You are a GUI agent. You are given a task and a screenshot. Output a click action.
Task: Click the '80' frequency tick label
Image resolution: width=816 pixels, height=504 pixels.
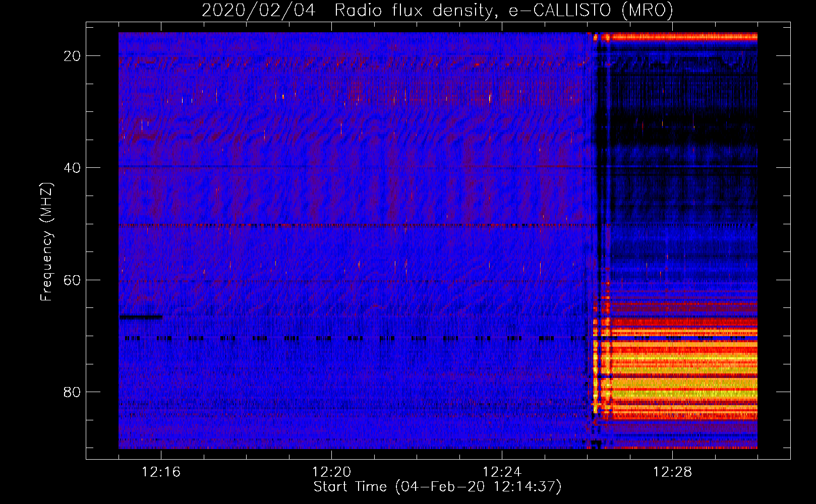[x=72, y=392]
